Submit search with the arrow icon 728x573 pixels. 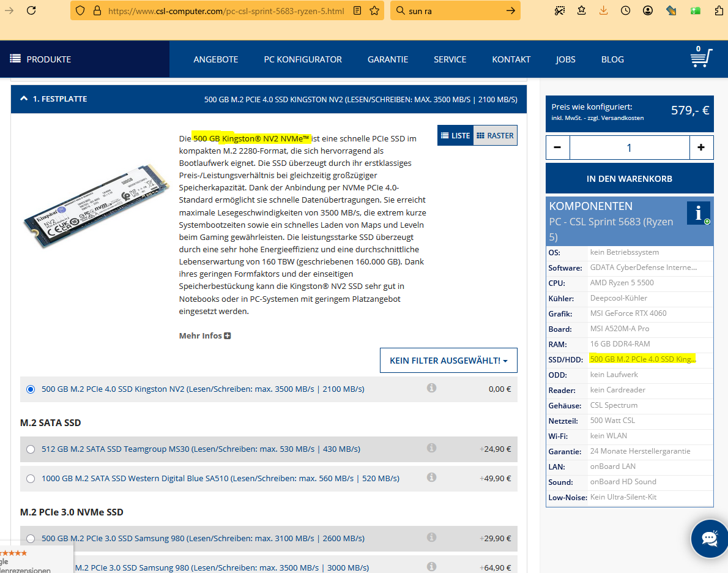(x=511, y=10)
